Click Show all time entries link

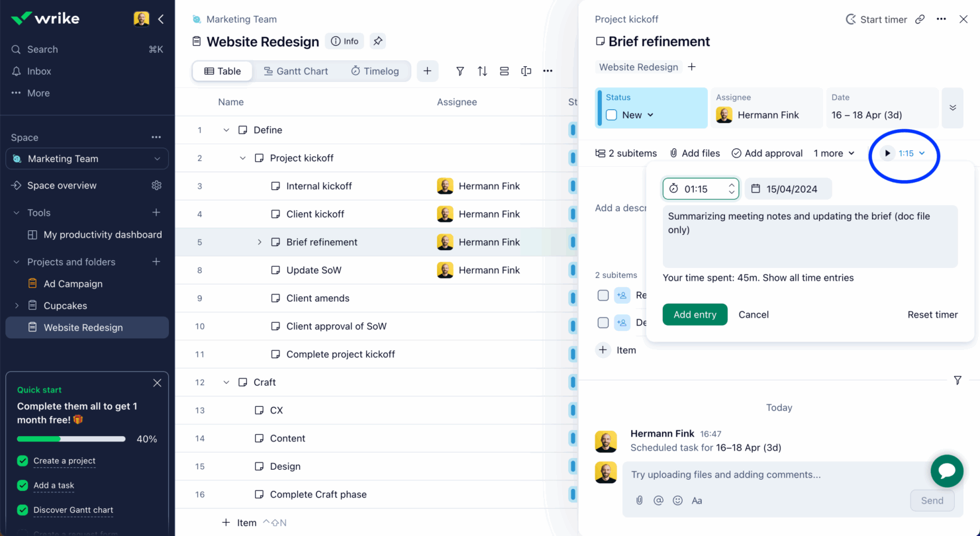(808, 277)
